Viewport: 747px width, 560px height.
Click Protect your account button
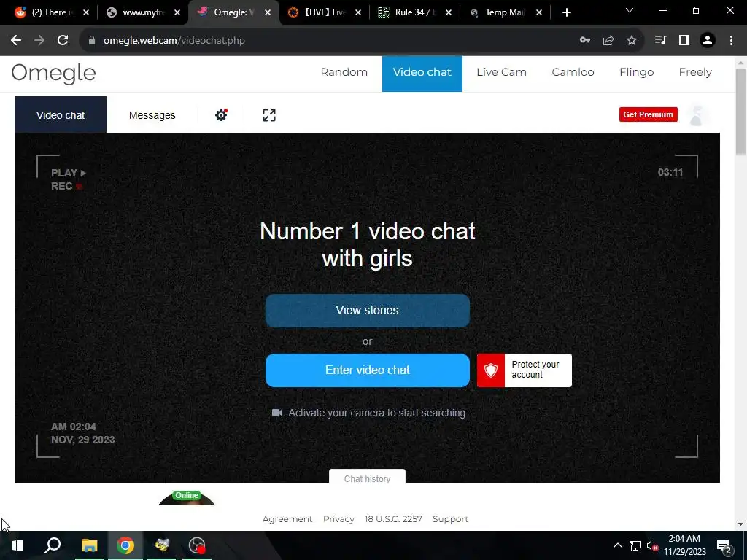click(x=524, y=370)
